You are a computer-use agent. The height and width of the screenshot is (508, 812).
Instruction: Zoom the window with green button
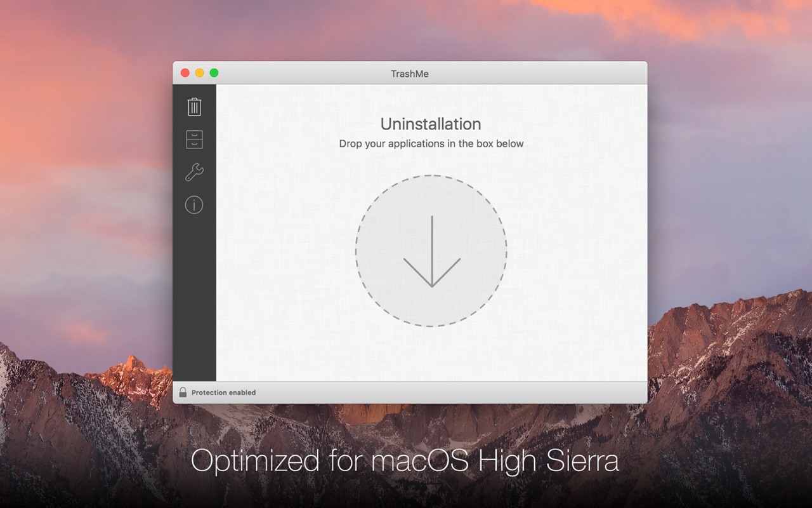point(214,73)
